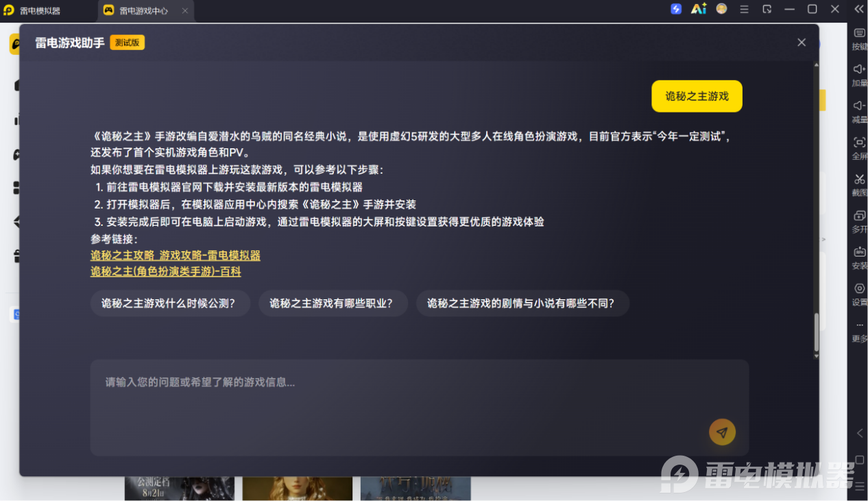
Task: Open link 诡秘之主攻略_游戏攻略-雷电模拟器
Action: click(x=176, y=255)
